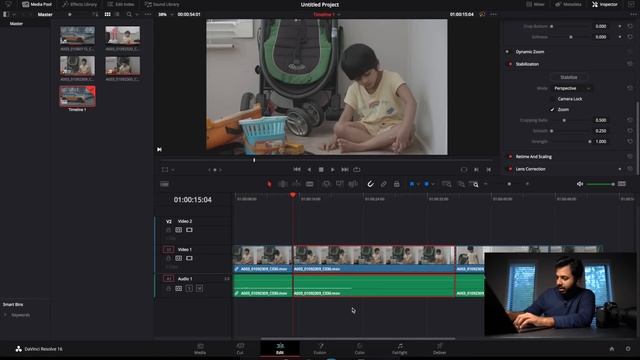Play the clip in reverse

tap(309, 169)
